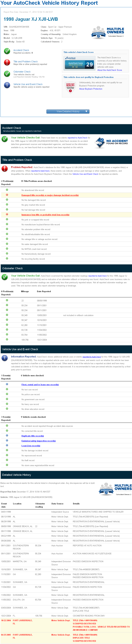Open Duplicate title record(s) link
Image resolution: width=132 pixels, height=644 pixels.
pyautogui.click(x=33, y=436)
